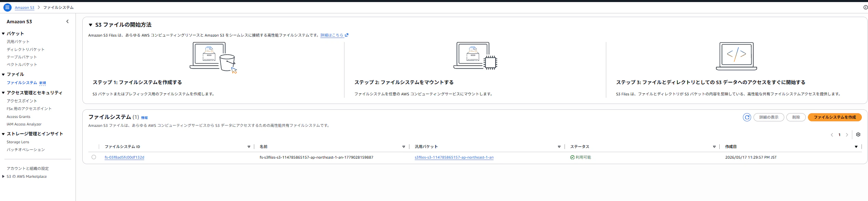Click the ファイルシステムを作成 button
The height and width of the screenshot is (201, 868).
pos(835,117)
